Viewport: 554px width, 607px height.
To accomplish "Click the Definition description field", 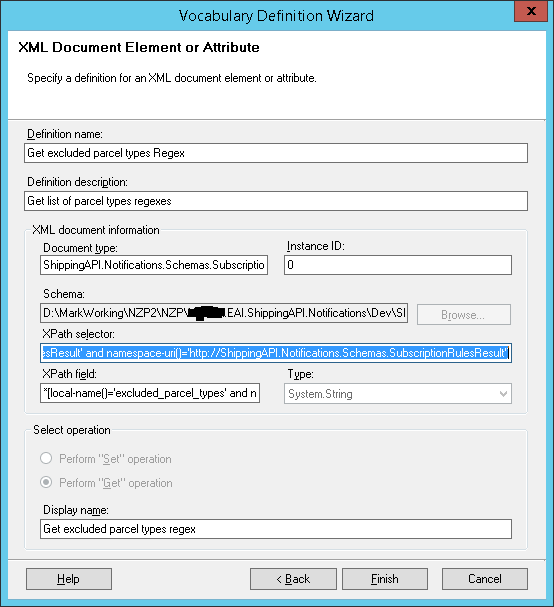I will [276, 201].
